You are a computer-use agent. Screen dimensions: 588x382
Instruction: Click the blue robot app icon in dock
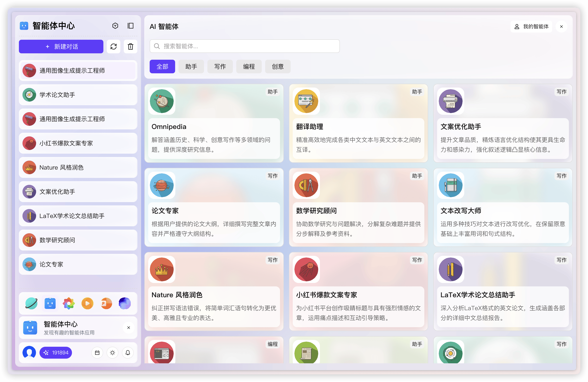50,303
